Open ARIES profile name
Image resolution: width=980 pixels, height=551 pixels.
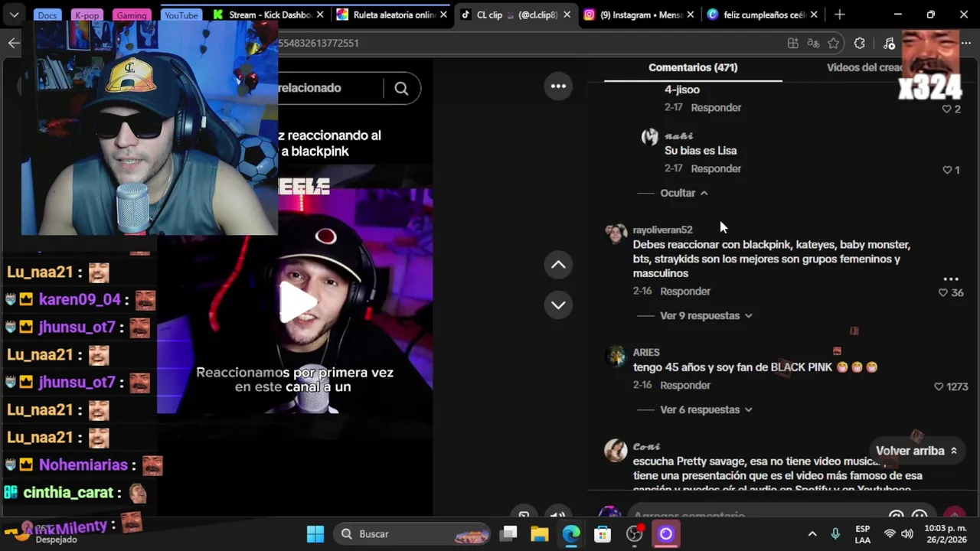click(646, 352)
